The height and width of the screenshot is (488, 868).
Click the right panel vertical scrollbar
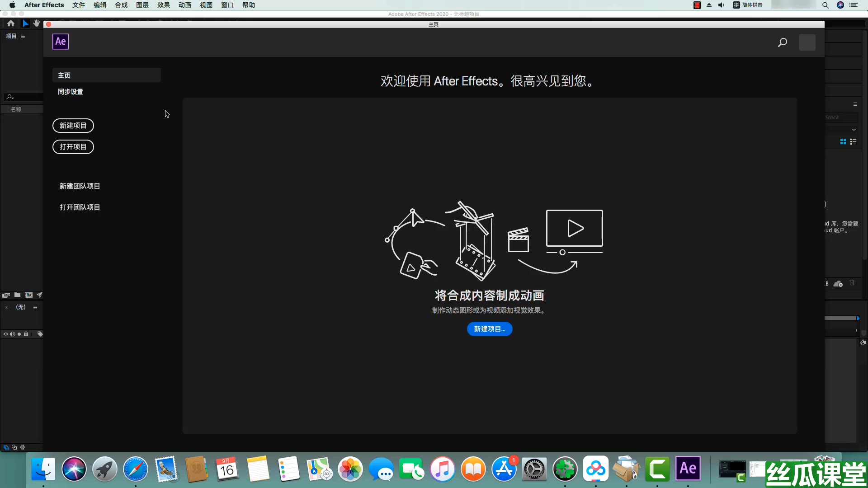coord(865,145)
